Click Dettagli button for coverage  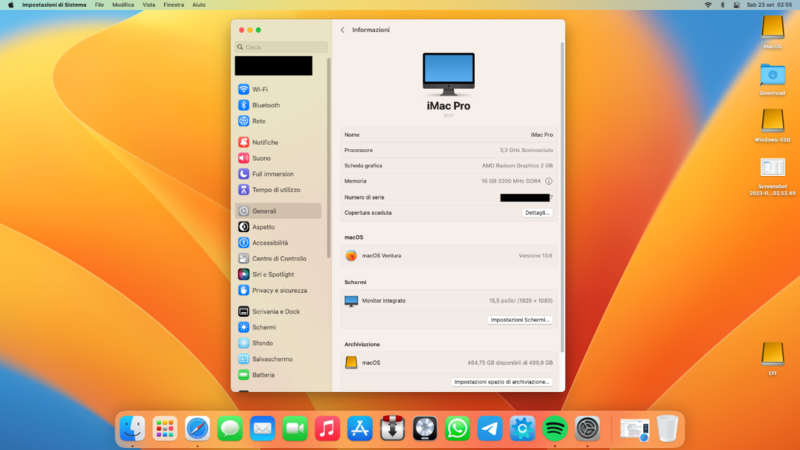[x=537, y=213]
